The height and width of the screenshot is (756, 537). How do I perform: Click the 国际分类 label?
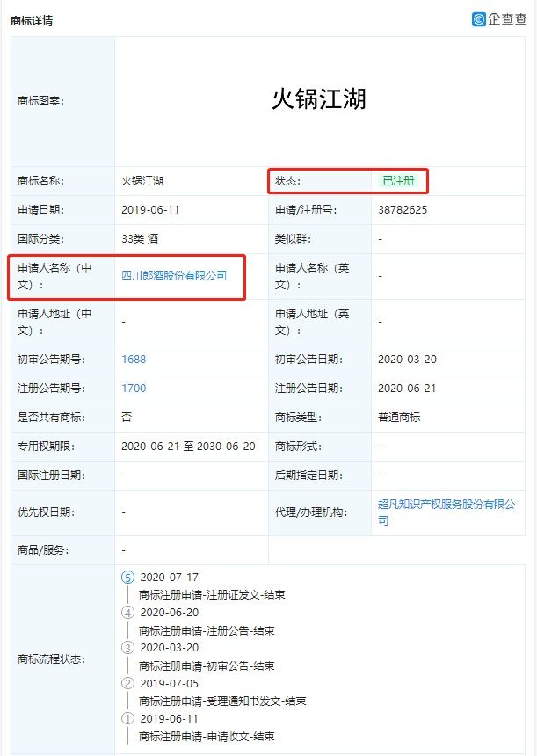41,238
